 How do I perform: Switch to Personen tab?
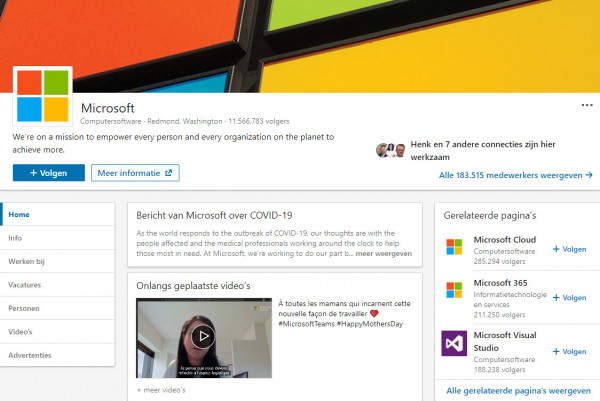(57, 308)
